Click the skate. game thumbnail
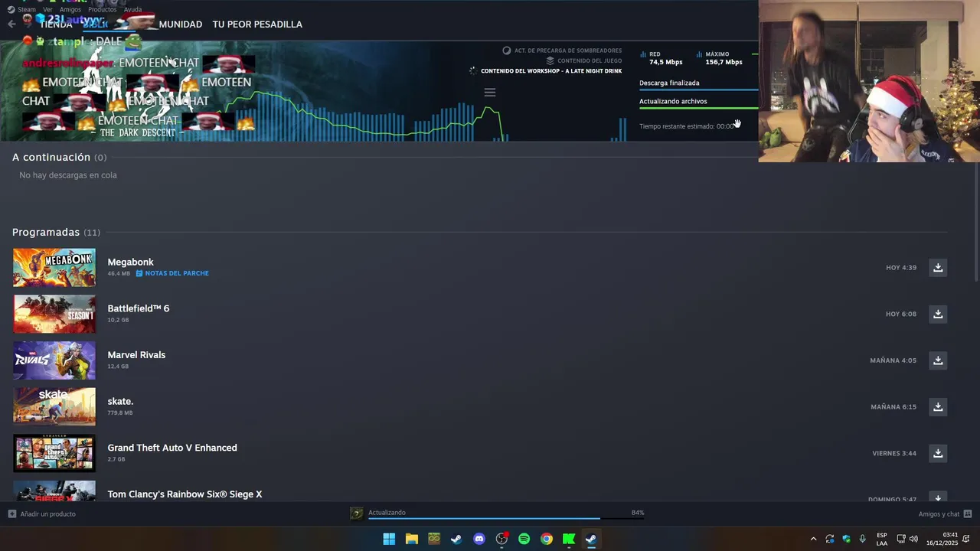This screenshot has width=980, height=551. click(x=54, y=407)
